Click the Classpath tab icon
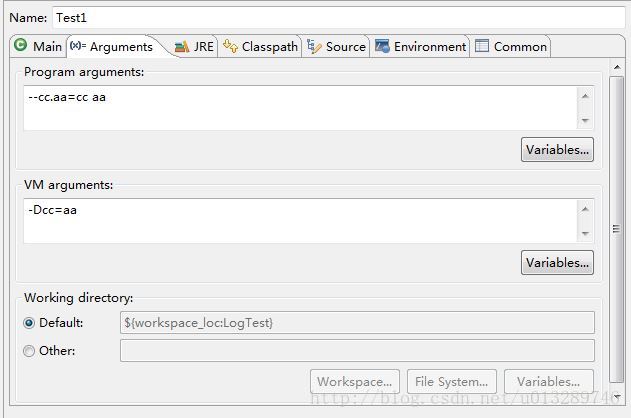The height and width of the screenshot is (418, 631). coord(230,46)
